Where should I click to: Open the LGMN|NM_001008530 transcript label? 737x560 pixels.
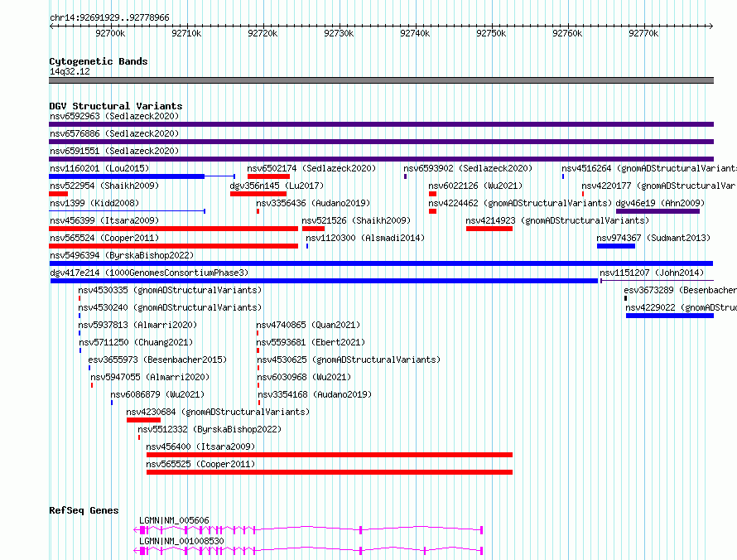[x=181, y=541]
